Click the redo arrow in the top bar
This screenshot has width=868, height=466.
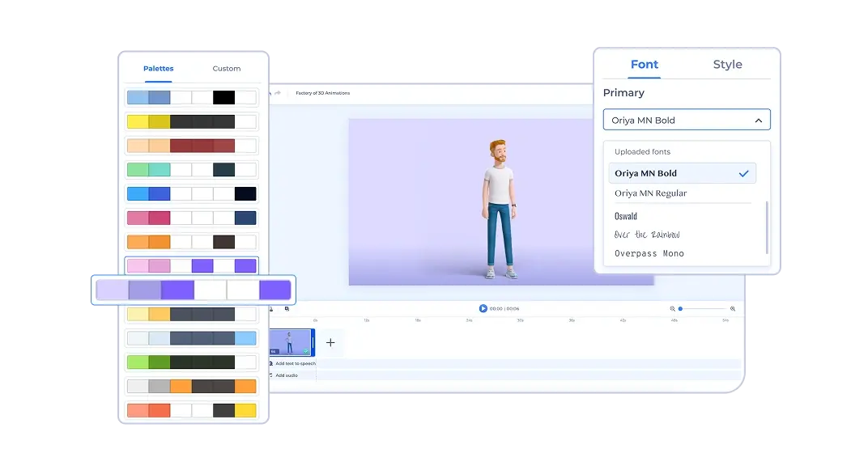point(278,93)
